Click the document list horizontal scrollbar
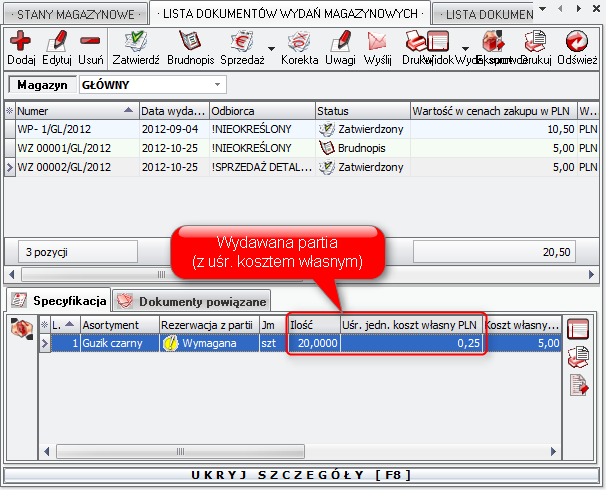Image resolution: width=606 pixels, height=490 pixels. click(x=300, y=273)
